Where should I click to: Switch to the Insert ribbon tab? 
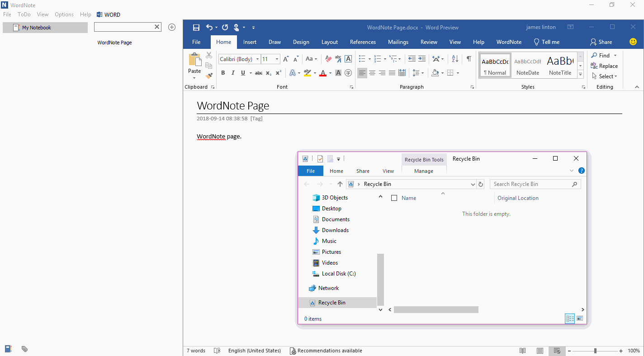[250, 42]
